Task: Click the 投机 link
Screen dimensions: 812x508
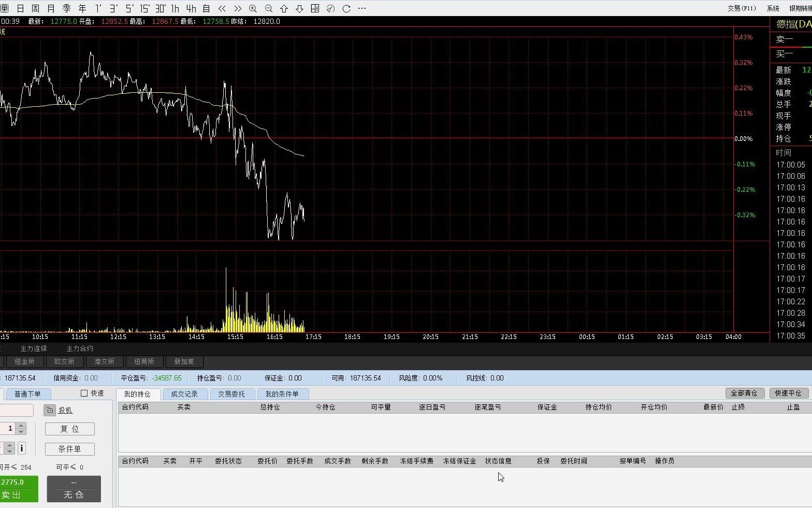Action: pos(65,410)
